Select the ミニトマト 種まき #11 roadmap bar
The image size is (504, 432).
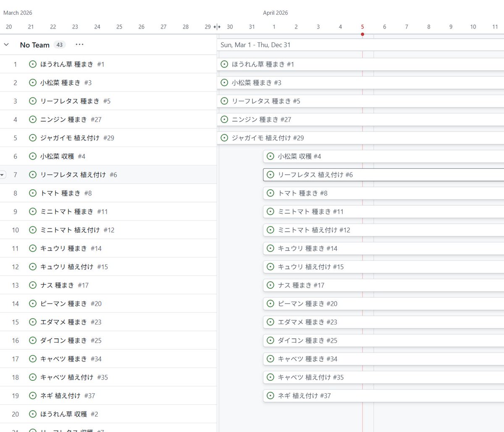point(383,212)
